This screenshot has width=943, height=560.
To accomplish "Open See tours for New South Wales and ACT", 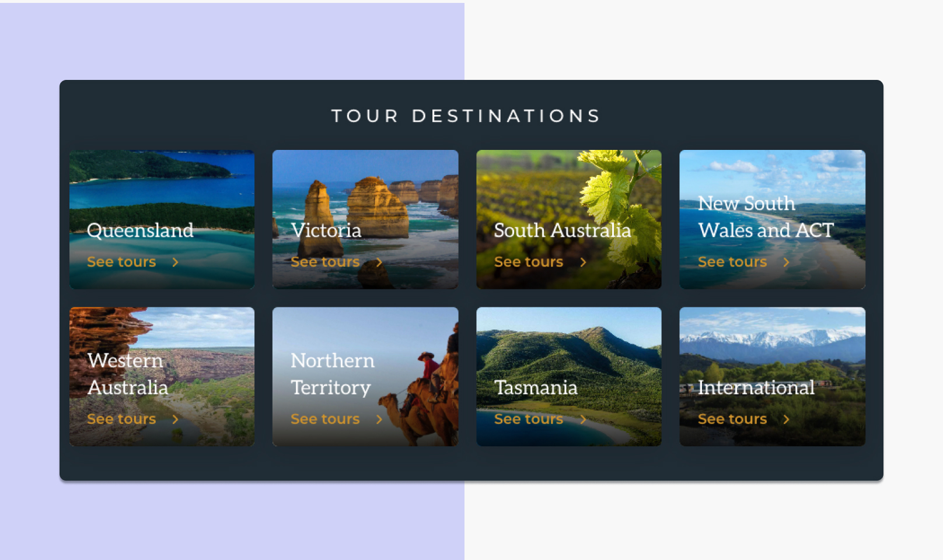I will click(732, 262).
